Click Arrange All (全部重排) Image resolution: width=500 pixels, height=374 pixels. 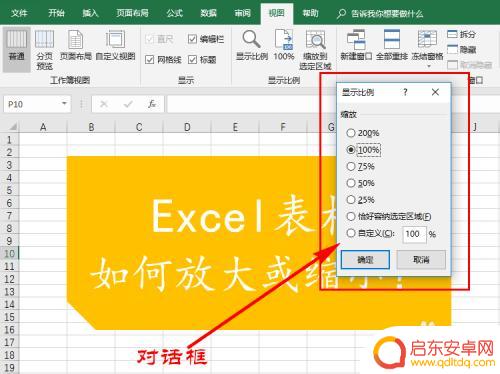pos(392,45)
